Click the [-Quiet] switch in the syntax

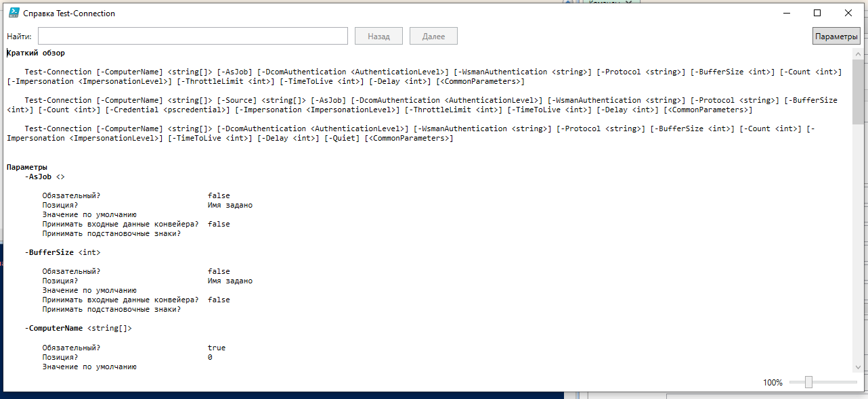(341, 139)
